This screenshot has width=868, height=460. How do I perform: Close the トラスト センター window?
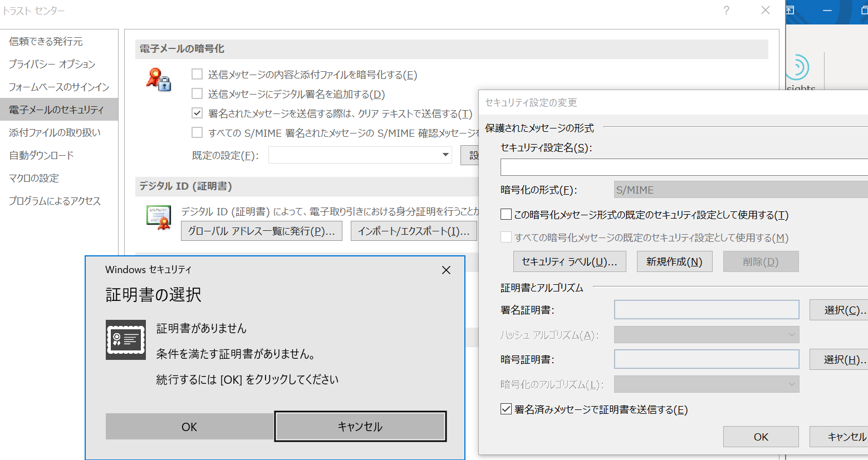coord(766,11)
